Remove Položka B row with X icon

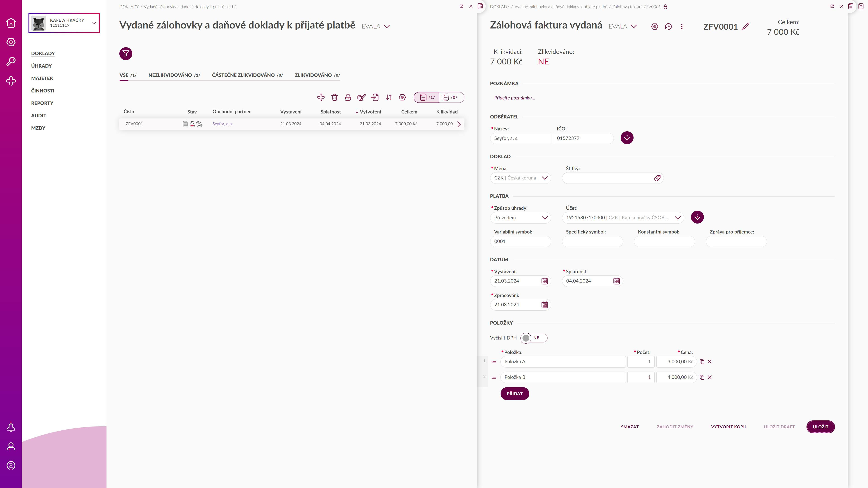pos(710,377)
